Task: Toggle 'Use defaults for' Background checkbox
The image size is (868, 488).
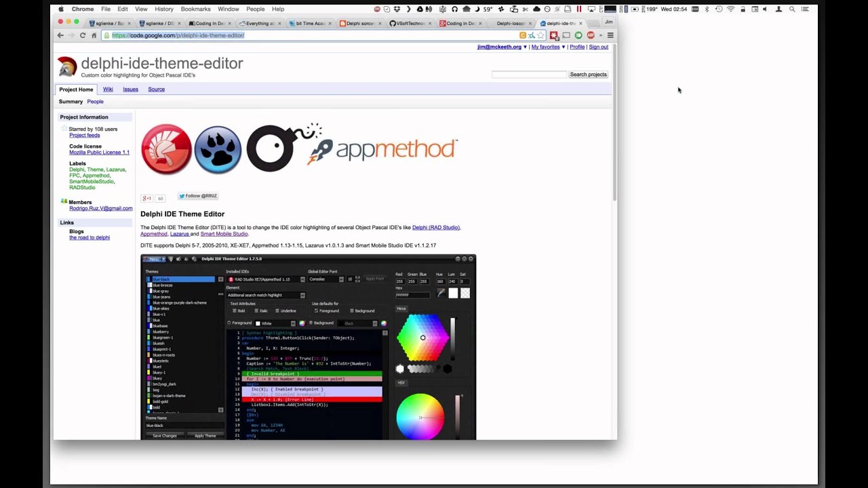Action: (351, 311)
